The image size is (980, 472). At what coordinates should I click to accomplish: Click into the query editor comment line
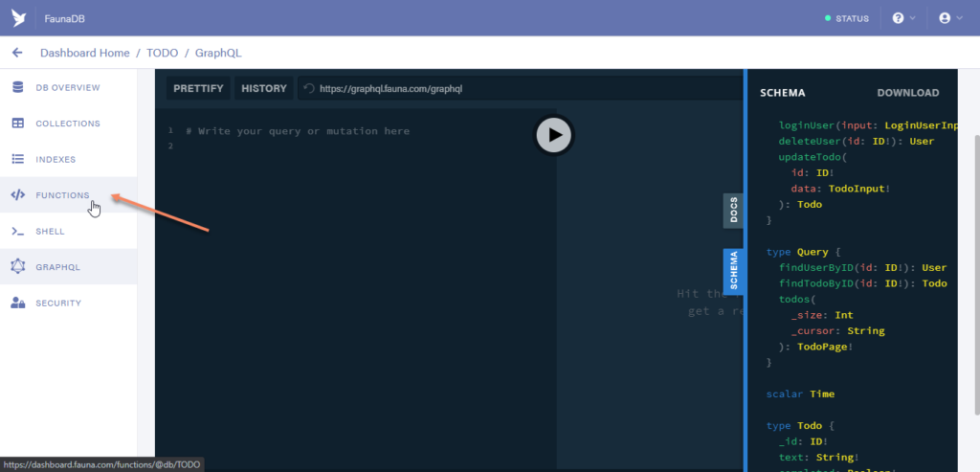tap(298, 131)
